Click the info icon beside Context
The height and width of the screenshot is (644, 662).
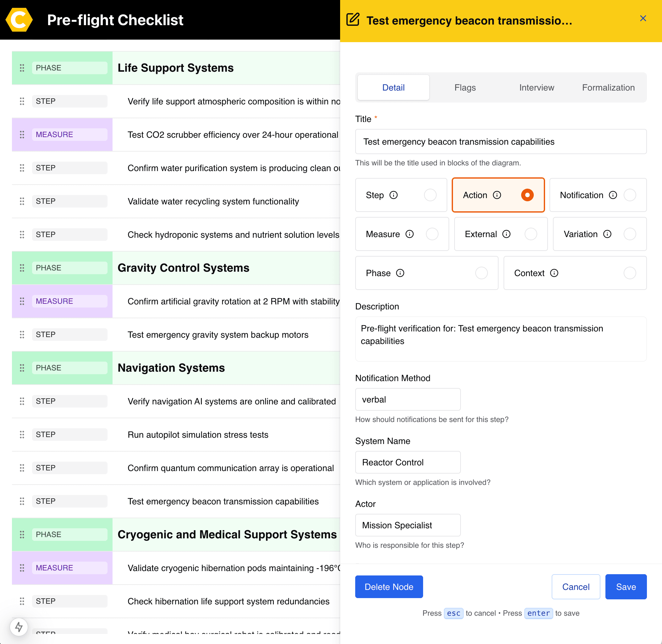(554, 273)
